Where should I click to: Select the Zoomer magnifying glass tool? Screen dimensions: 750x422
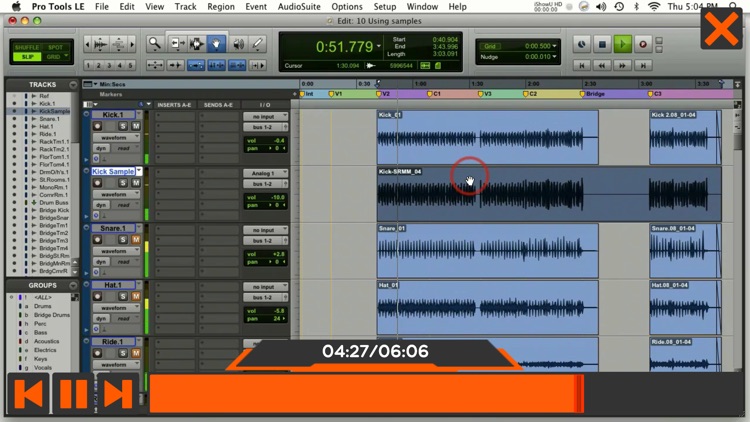[x=154, y=44]
